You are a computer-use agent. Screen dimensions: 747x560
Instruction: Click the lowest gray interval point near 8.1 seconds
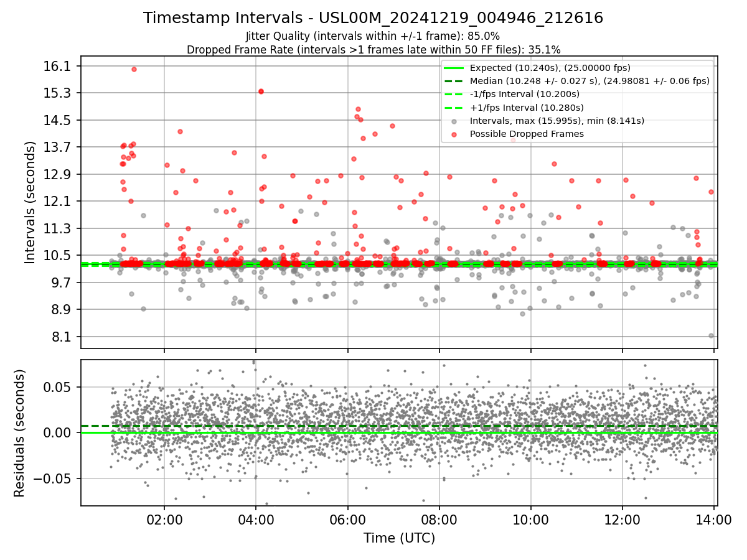click(x=711, y=335)
